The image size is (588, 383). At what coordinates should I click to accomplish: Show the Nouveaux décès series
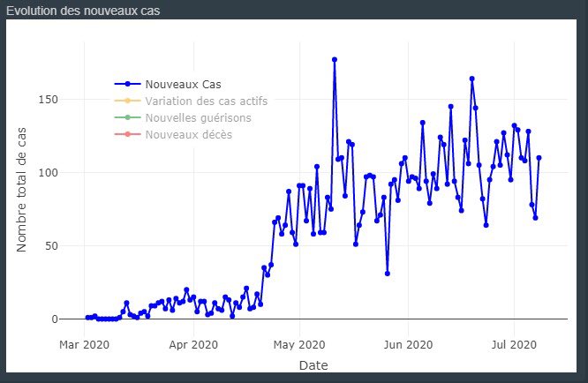tap(189, 134)
